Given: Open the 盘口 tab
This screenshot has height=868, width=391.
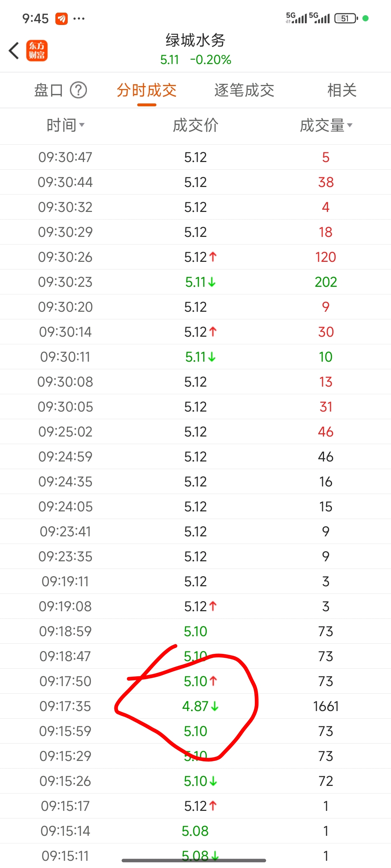Looking at the screenshot, I should click(x=49, y=90).
